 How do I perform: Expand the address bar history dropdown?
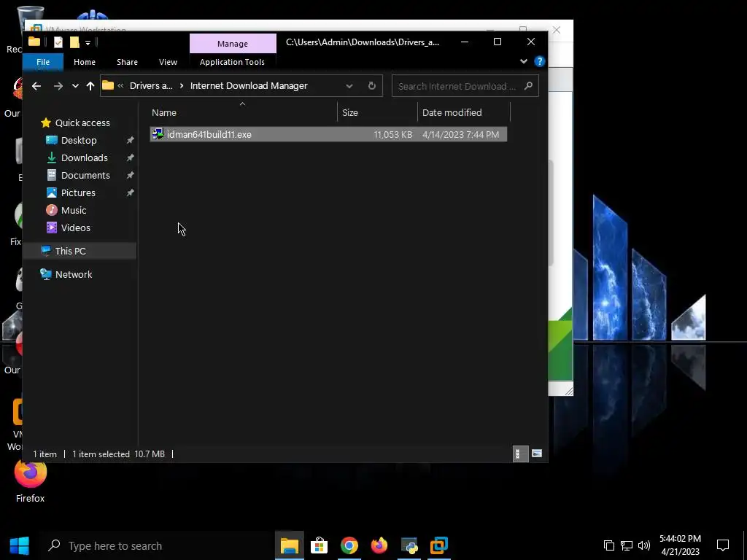tap(349, 86)
